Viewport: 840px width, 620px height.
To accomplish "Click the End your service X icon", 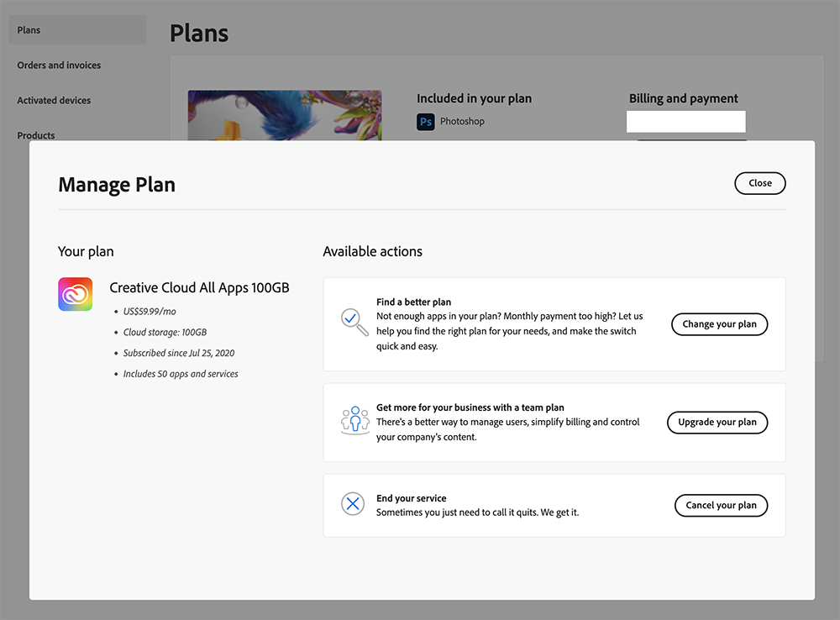I will coord(353,504).
